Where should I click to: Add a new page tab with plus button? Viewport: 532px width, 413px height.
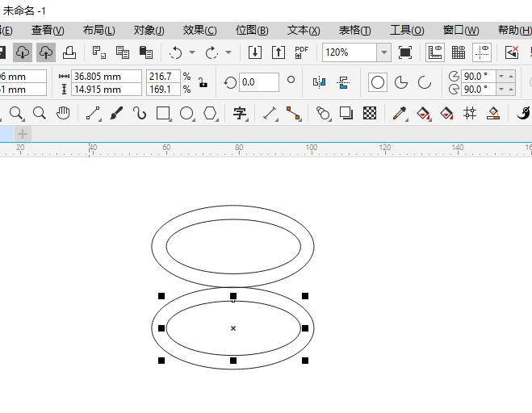click(23, 133)
